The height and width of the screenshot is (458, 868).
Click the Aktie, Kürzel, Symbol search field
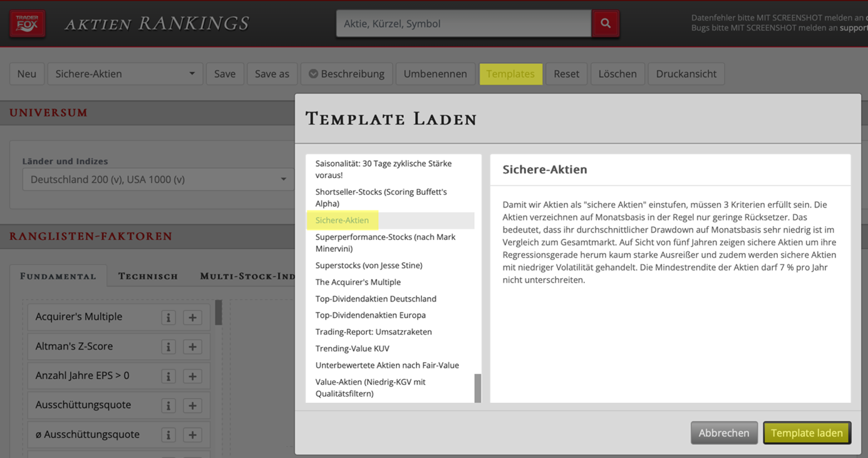click(x=463, y=24)
